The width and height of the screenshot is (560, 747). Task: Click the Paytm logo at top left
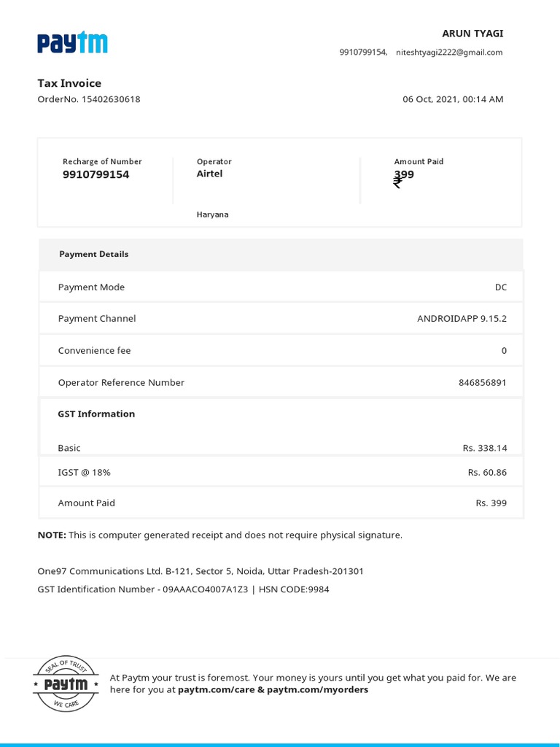(72, 43)
